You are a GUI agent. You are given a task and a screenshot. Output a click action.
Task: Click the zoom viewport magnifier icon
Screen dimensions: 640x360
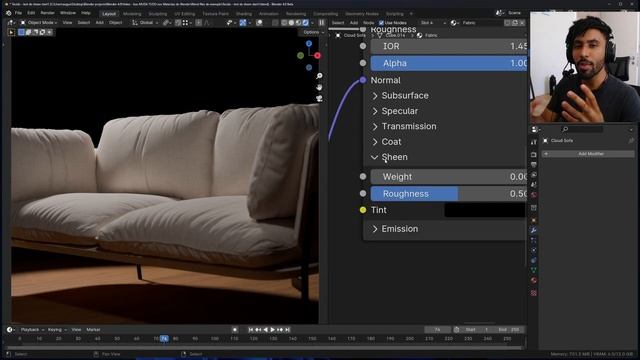(x=319, y=76)
